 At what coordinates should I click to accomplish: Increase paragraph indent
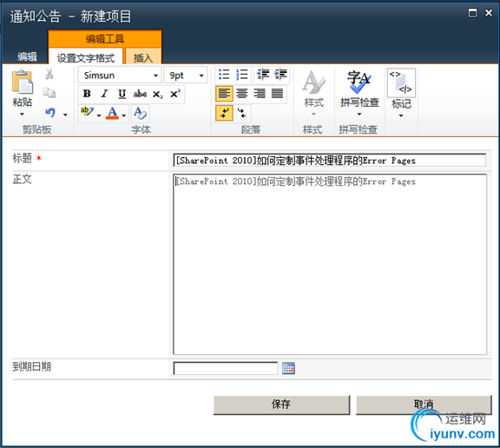pyautogui.click(x=281, y=75)
